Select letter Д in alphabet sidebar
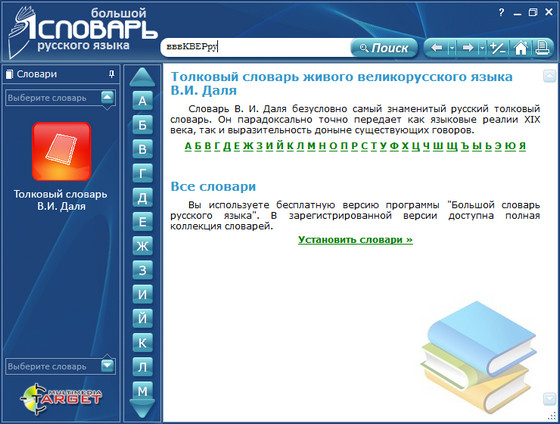 click(x=142, y=198)
